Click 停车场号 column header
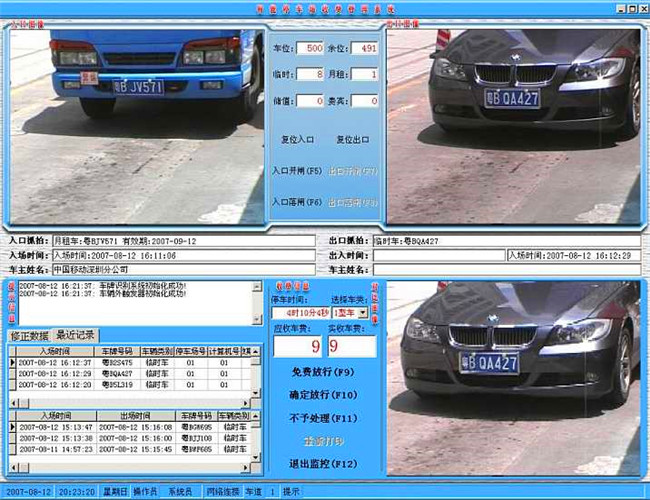Viewport: 650px width, 500px height. (191, 352)
